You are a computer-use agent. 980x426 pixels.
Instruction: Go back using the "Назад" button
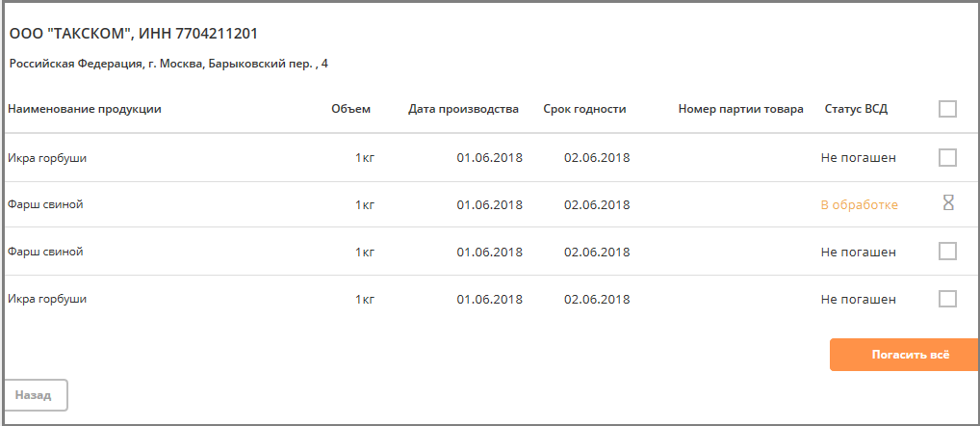[x=34, y=395]
